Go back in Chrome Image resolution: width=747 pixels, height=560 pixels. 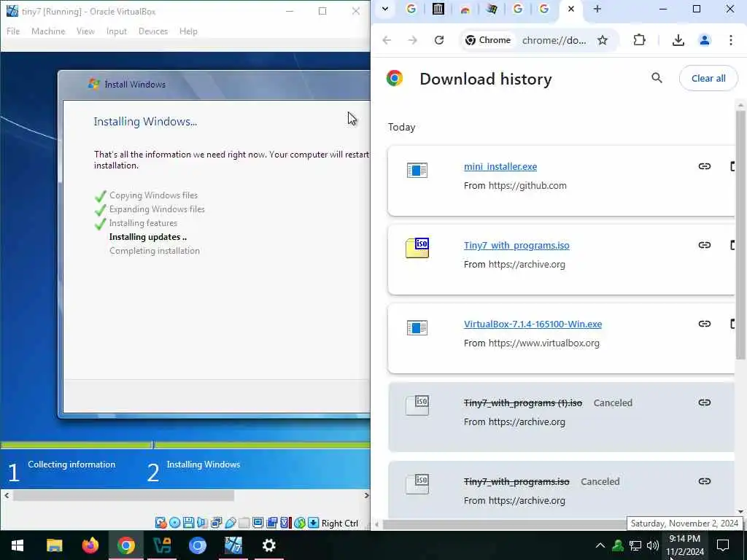click(x=387, y=40)
